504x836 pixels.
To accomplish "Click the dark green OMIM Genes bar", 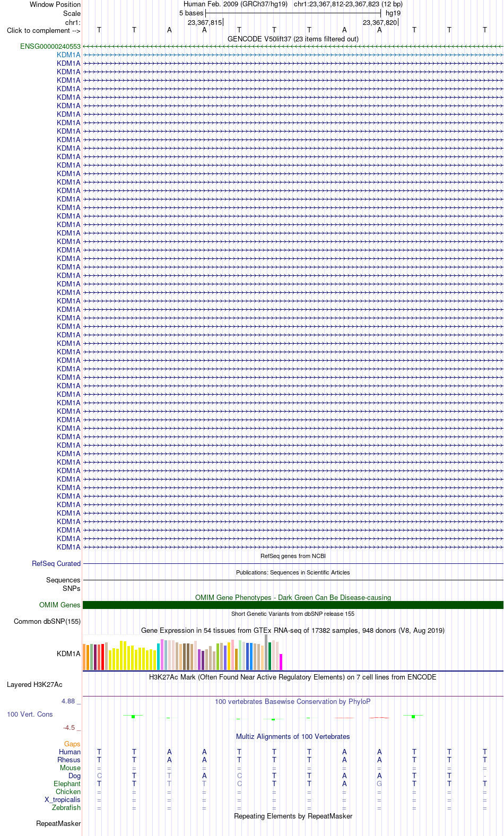I will click(293, 605).
